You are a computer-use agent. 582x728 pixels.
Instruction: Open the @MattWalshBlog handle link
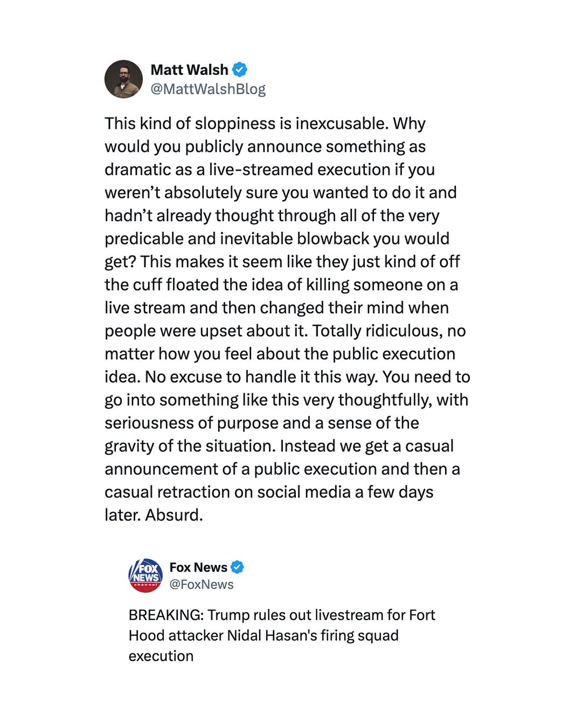tap(208, 89)
